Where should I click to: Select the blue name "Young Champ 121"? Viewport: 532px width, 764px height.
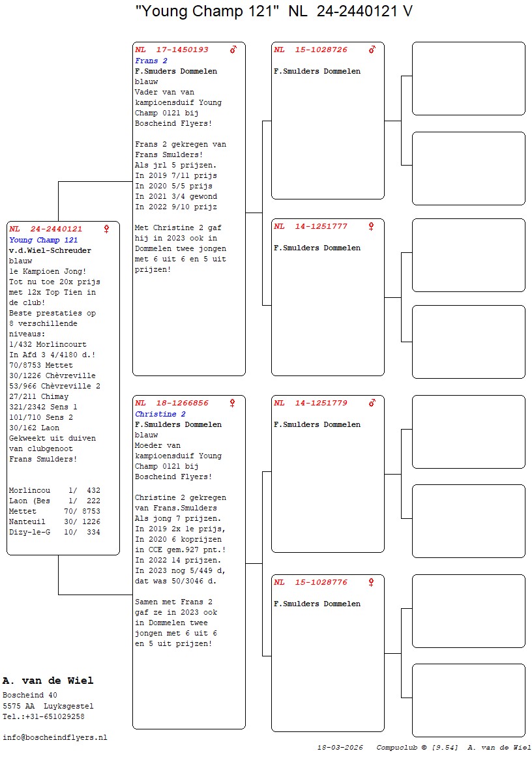point(43,240)
